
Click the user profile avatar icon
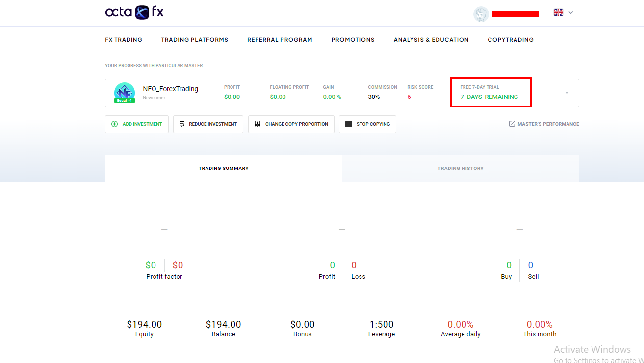coord(481,14)
